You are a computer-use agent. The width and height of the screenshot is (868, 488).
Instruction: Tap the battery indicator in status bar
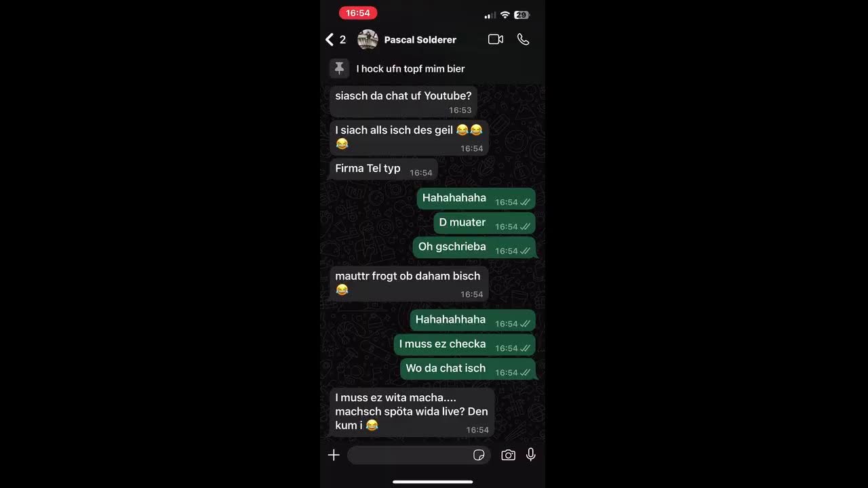(521, 15)
